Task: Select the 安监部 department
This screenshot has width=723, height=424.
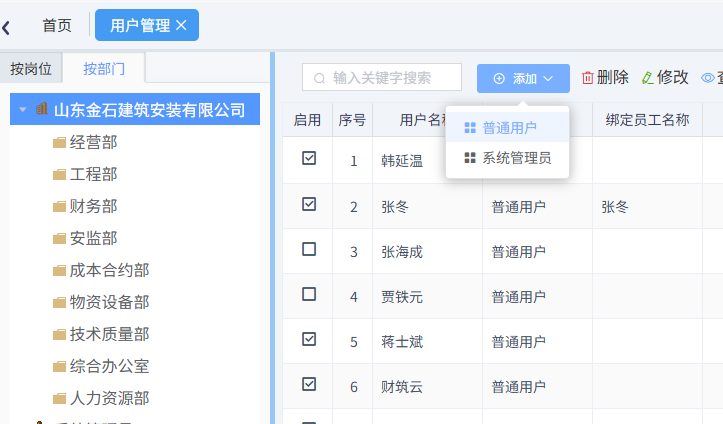Action: 94,239
